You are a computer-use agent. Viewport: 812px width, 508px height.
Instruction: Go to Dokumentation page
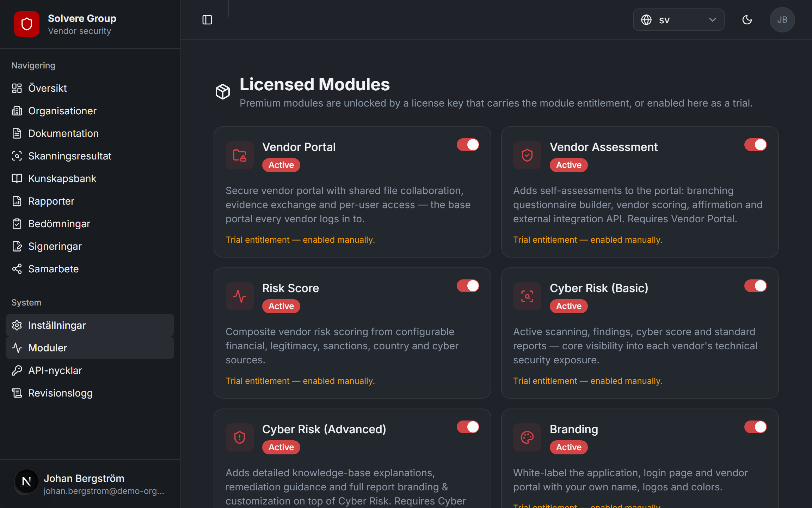(90, 133)
